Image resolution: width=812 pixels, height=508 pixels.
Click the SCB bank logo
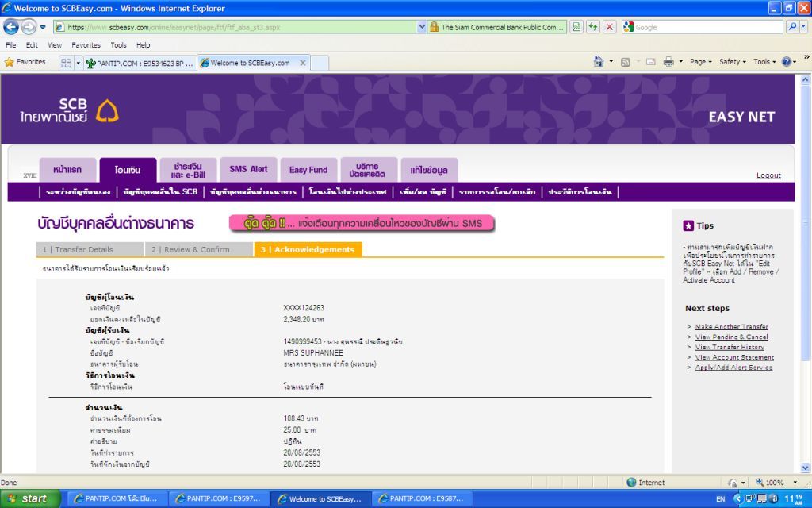[x=70, y=110]
